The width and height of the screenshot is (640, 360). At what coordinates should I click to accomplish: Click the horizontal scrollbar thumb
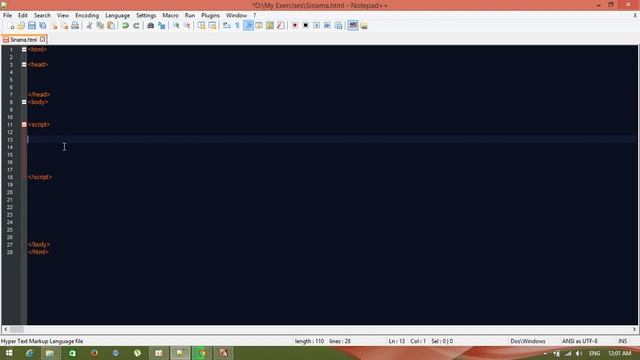pos(17,329)
